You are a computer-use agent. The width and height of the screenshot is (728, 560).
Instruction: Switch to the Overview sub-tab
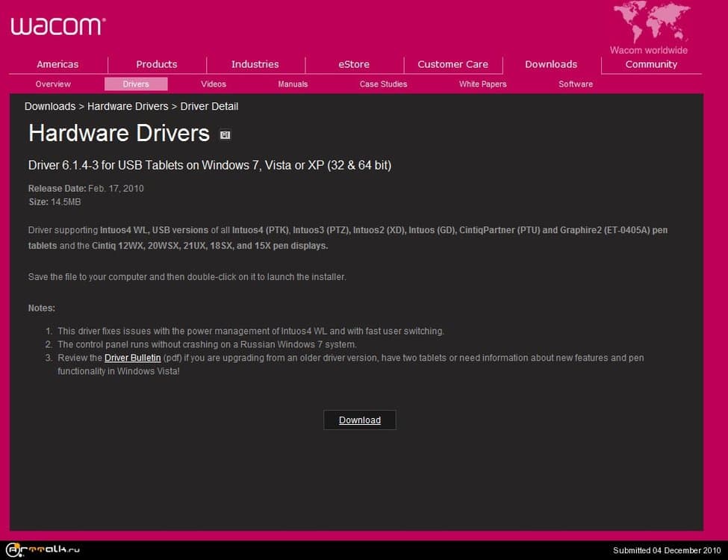click(53, 84)
